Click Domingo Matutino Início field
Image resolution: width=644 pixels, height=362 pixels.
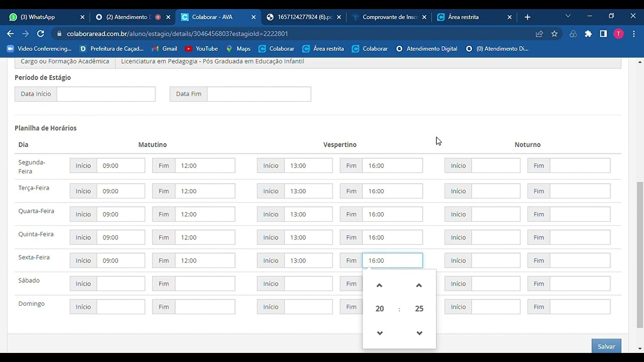click(x=121, y=307)
